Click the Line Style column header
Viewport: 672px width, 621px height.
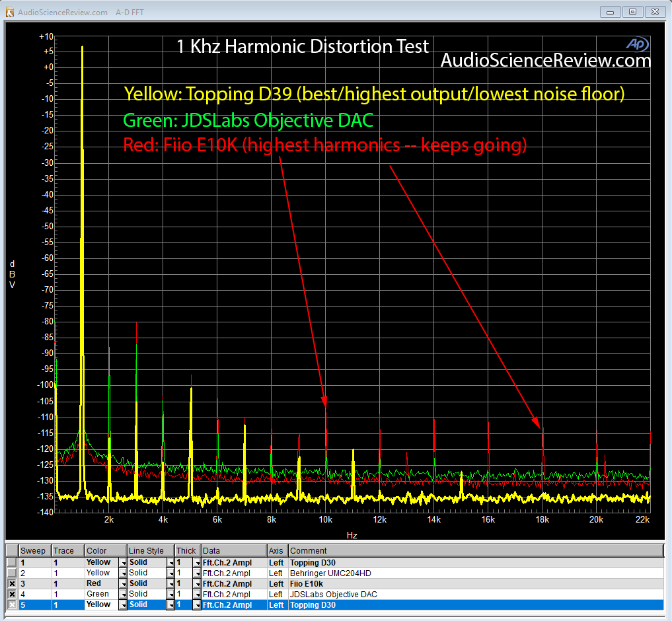(151, 551)
